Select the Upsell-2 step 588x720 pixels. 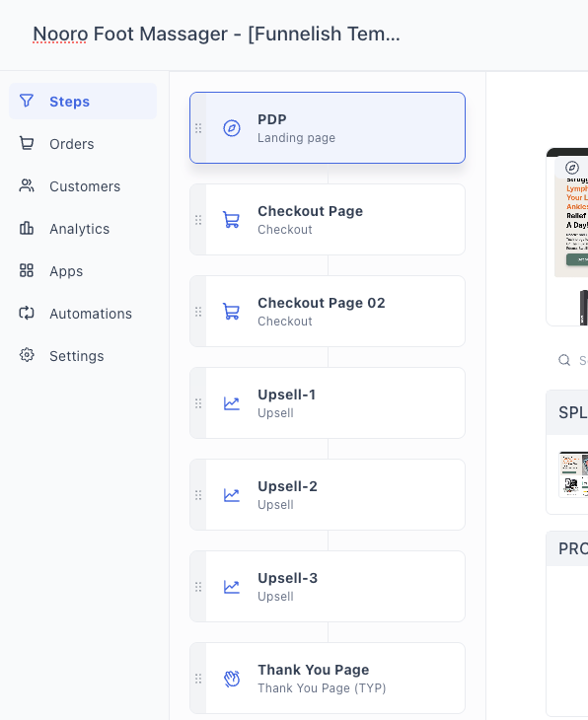point(328,494)
